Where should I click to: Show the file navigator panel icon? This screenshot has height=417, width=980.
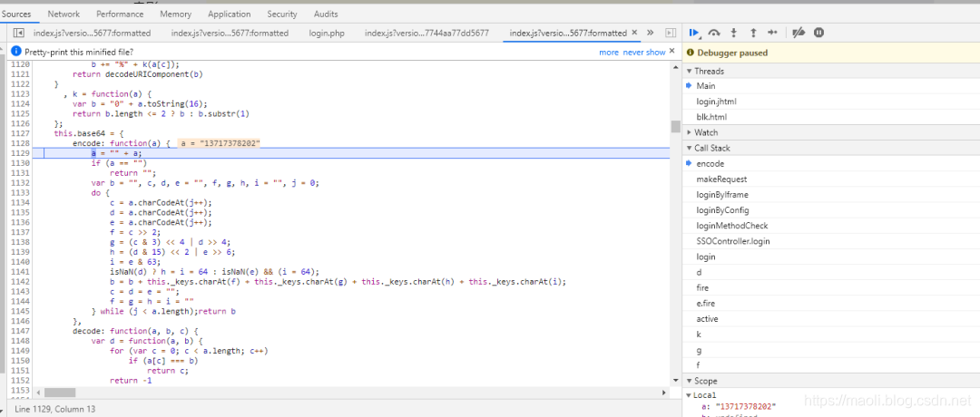coord(19,33)
